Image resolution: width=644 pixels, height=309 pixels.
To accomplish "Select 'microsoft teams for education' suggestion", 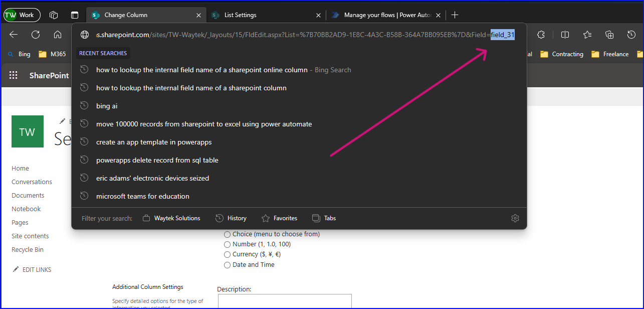I will [x=299, y=196].
